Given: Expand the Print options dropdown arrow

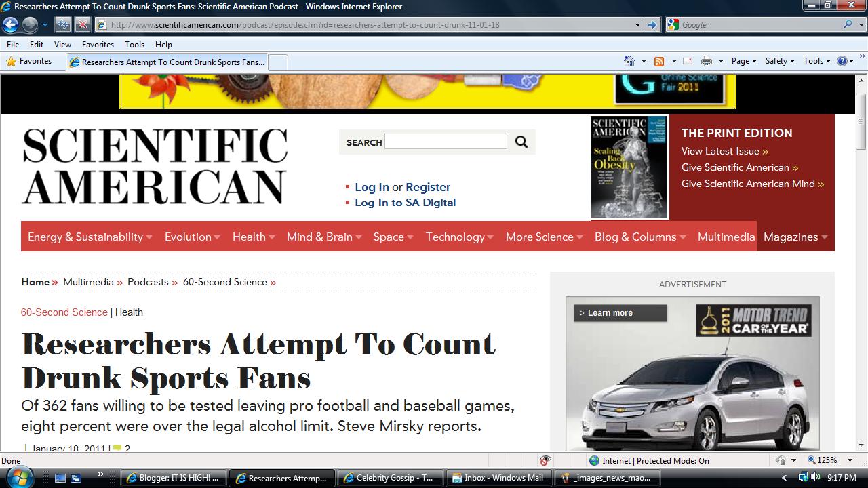Looking at the screenshot, I should point(721,61).
